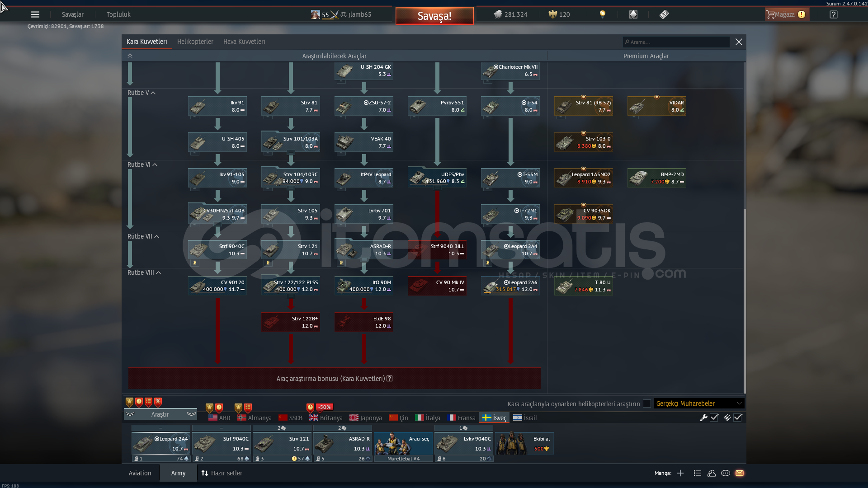Open squad add plus icon near Manga
The image size is (868, 488).
pos(680,473)
